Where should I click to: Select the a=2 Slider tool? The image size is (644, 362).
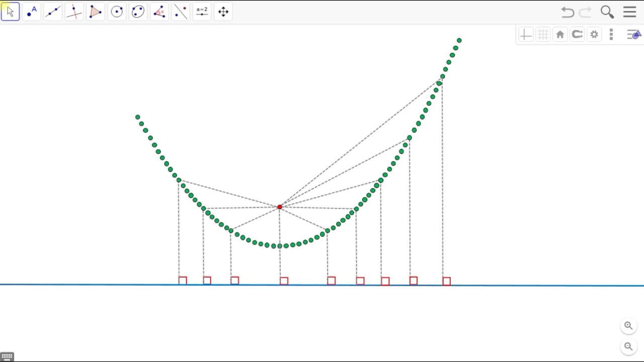coord(202,12)
